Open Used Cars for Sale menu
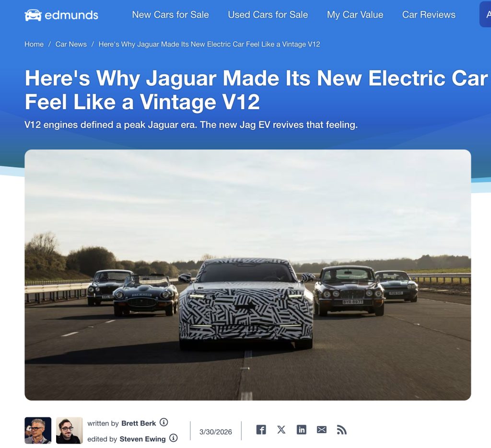Image resolution: width=491 pixels, height=448 pixels. click(x=268, y=15)
